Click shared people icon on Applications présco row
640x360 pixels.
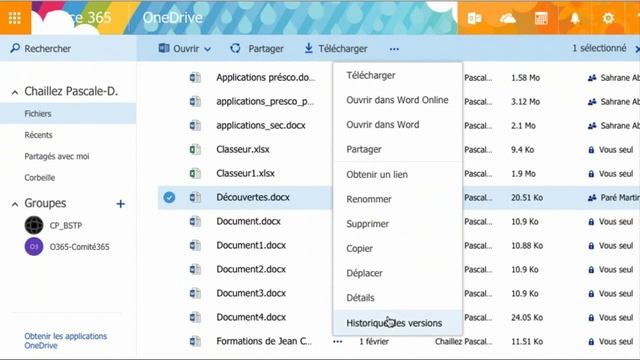pos(592,78)
